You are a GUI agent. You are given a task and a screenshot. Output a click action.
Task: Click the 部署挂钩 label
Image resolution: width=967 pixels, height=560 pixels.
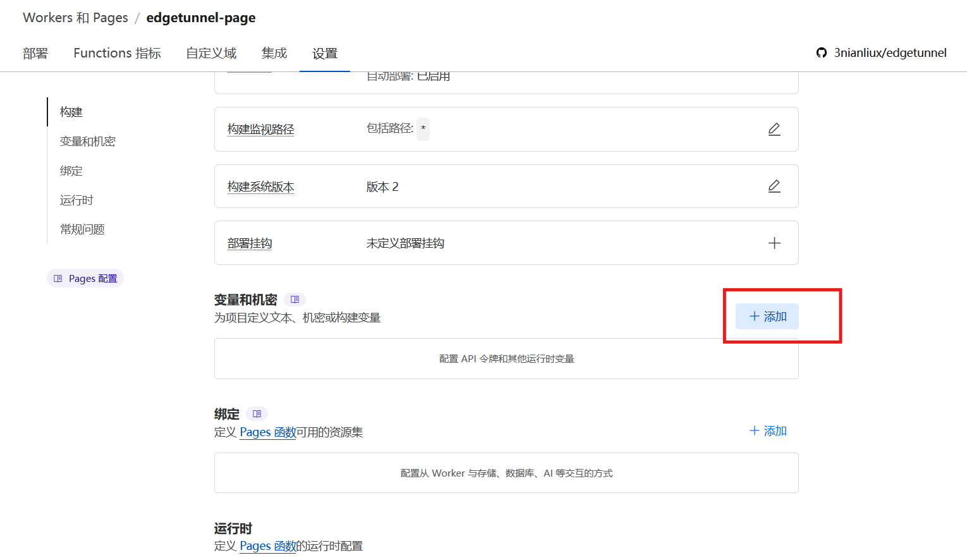pyautogui.click(x=250, y=243)
